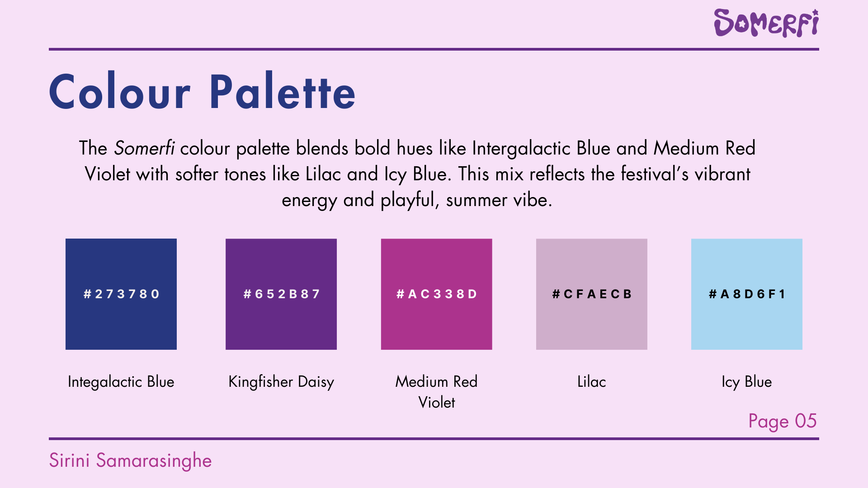This screenshot has height=488, width=868.
Task: Click the Integalactic Blue label text
Action: tap(121, 382)
